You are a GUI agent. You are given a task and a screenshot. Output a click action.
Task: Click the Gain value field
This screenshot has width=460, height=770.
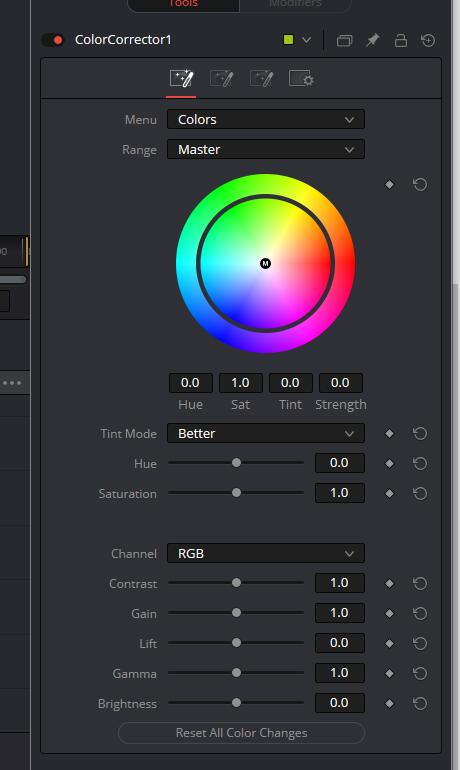pyautogui.click(x=340, y=613)
